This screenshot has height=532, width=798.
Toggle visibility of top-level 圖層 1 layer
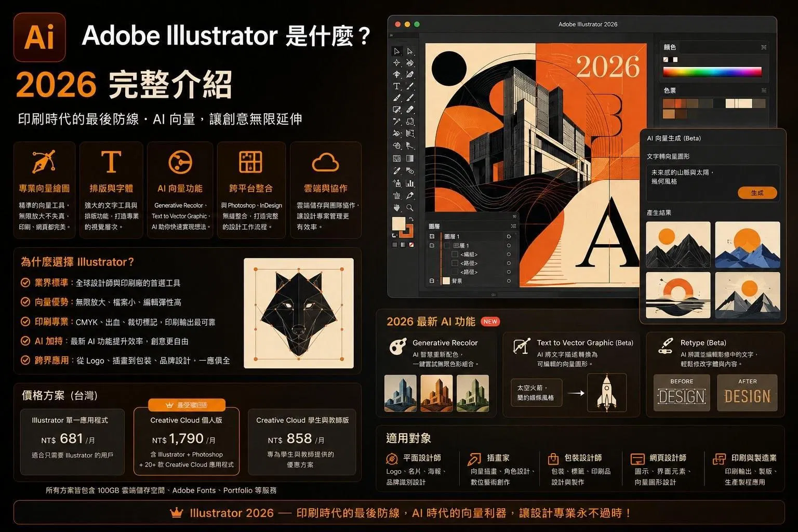pyautogui.click(x=432, y=236)
